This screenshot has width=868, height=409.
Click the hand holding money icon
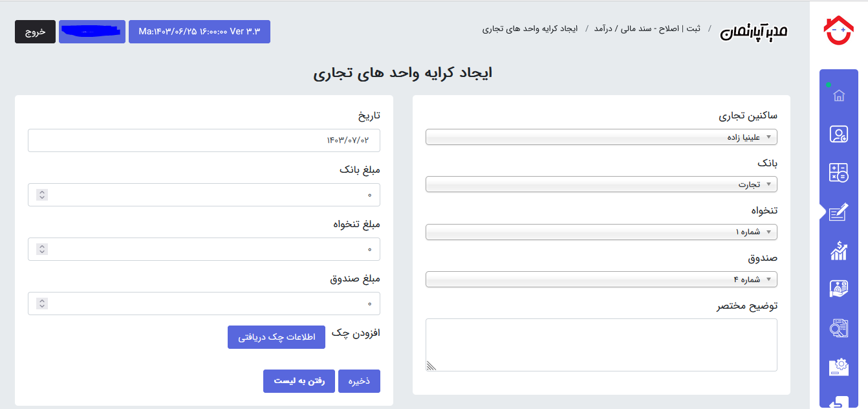(x=839, y=289)
